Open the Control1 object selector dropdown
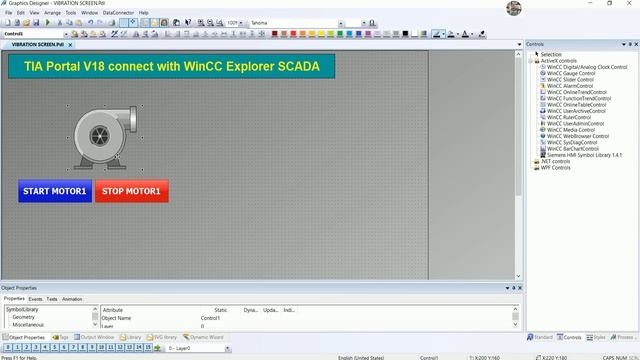640x360 pixels. click(66, 34)
